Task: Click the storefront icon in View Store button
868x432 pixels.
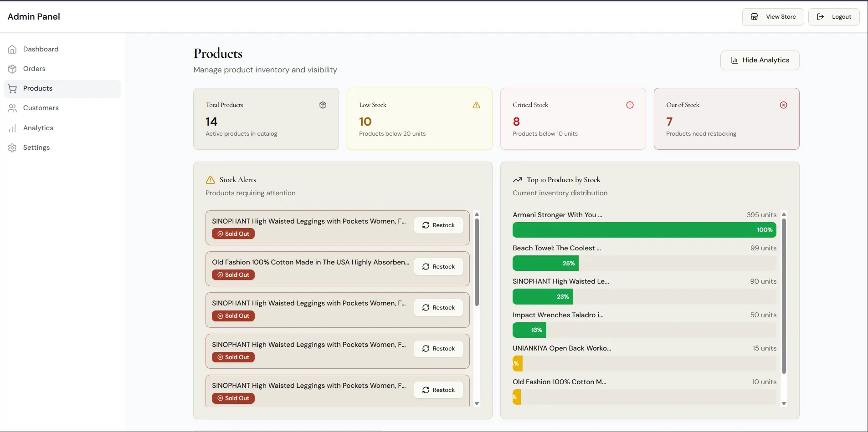Action: click(755, 16)
